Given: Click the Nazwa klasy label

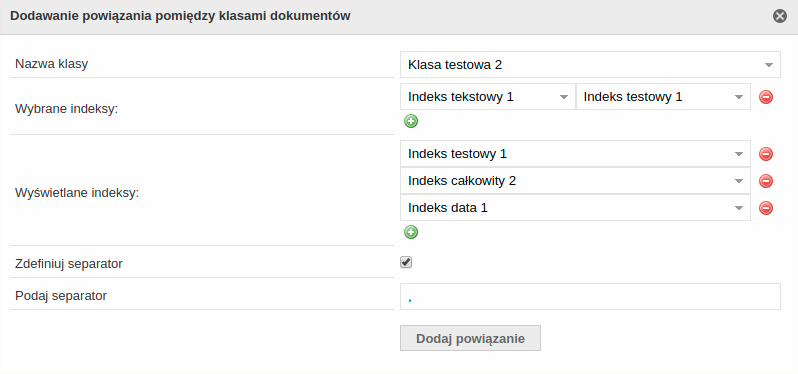Looking at the screenshot, I should pos(51,64).
